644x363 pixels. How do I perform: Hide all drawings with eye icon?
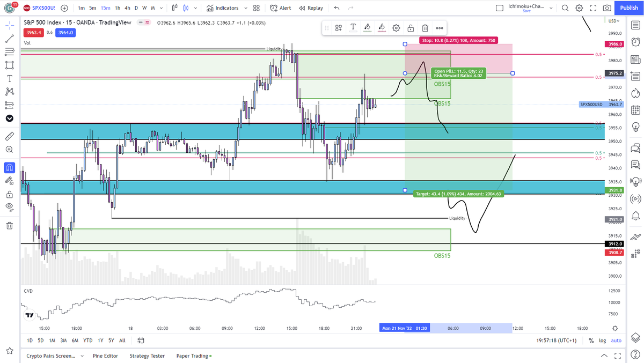tap(9, 207)
